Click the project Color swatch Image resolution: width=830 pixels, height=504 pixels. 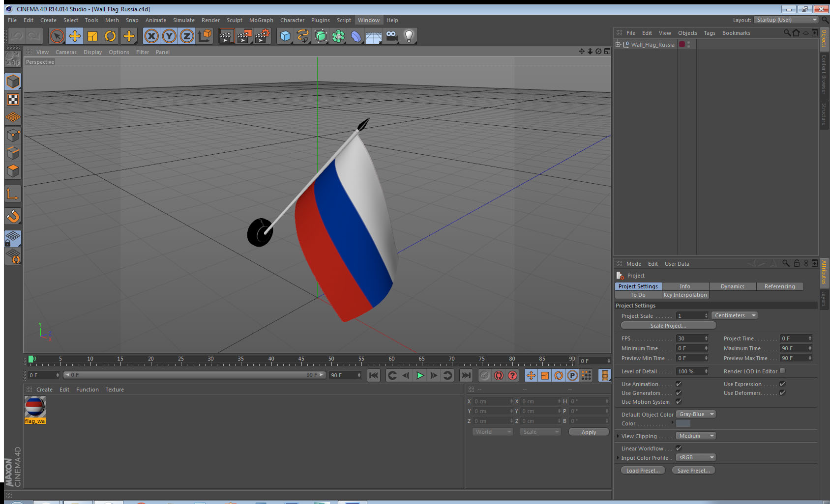683,423
